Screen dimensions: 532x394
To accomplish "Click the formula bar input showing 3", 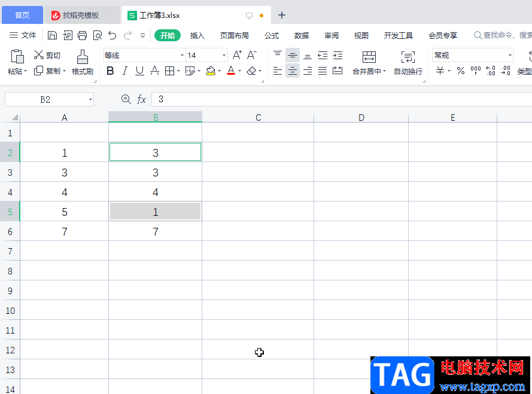I will (x=342, y=99).
